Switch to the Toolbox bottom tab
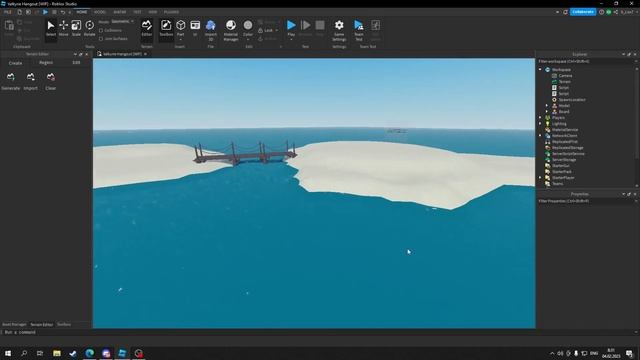The width and height of the screenshot is (640, 360). pos(64,324)
